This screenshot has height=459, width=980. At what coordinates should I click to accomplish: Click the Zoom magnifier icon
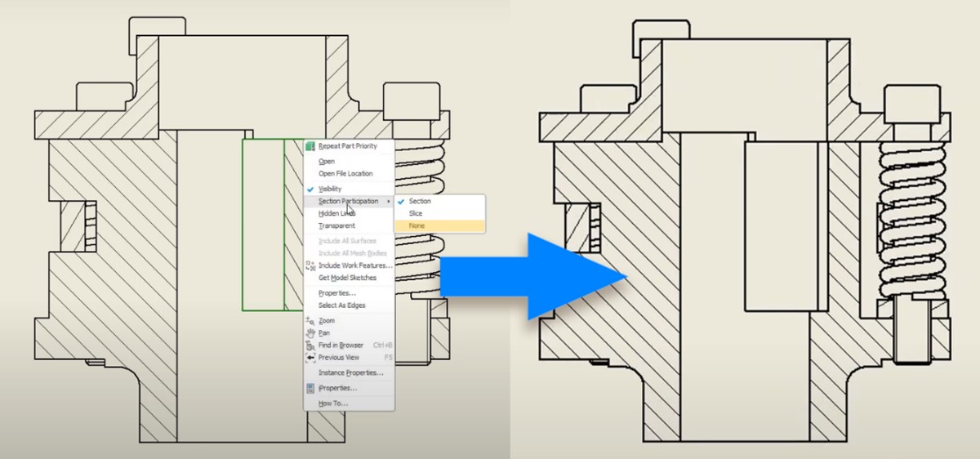coord(310,321)
